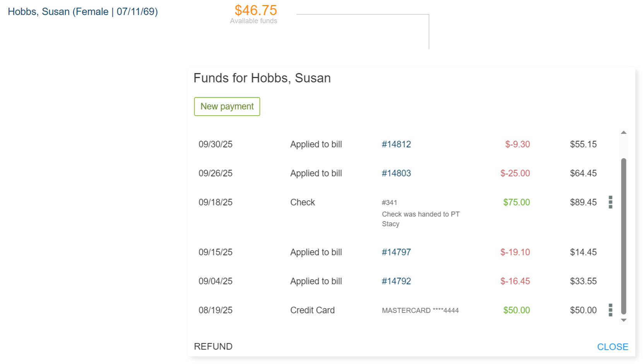Click the MASTERCARD ****4444 payment detail

point(420,311)
